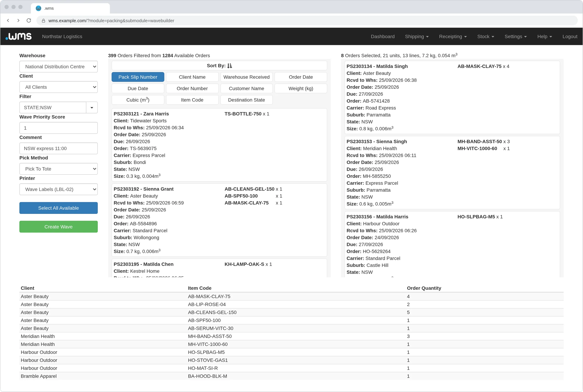
Task: Click the Filter field with STATE:NSW
Action: (x=53, y=108)
